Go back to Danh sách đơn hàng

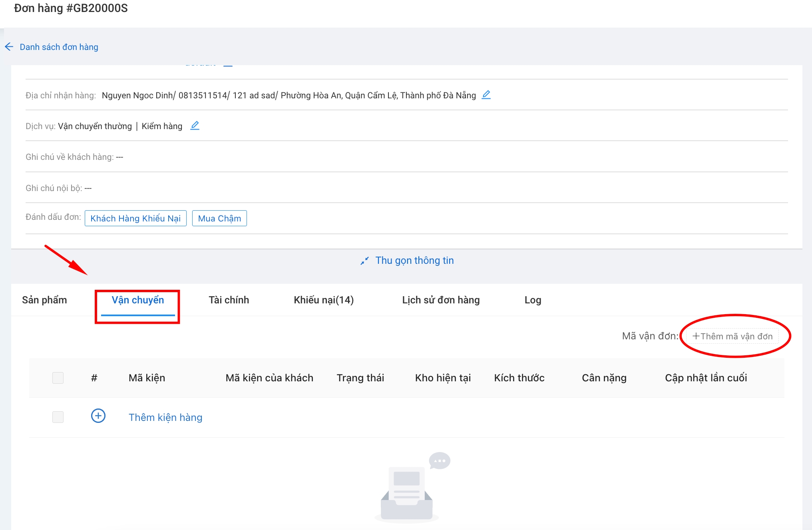59,47
